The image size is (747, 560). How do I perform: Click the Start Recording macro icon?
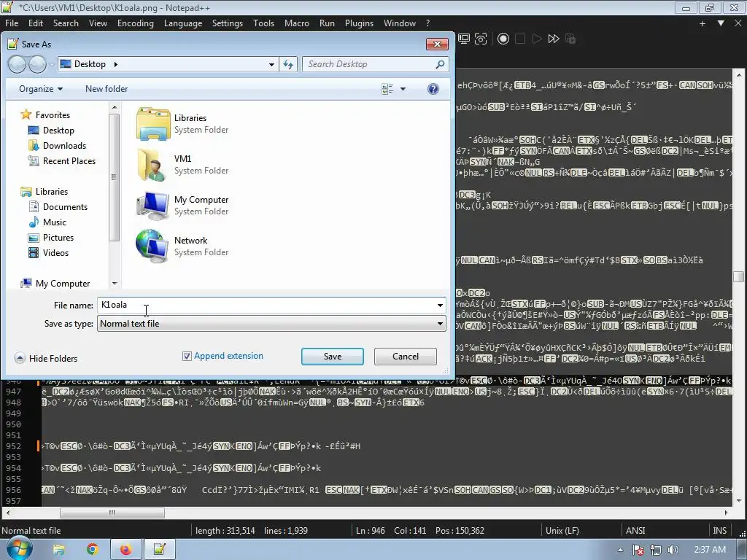pos(503,39)
